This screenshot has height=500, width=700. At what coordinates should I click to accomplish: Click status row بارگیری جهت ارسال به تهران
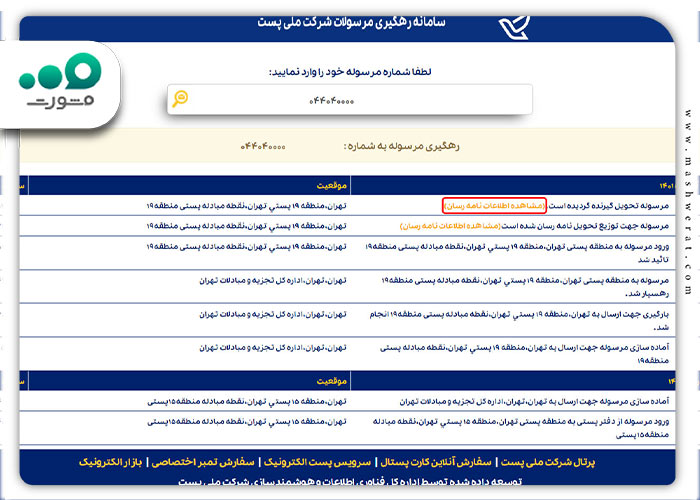pyautogui.click(x=519, y=320)
